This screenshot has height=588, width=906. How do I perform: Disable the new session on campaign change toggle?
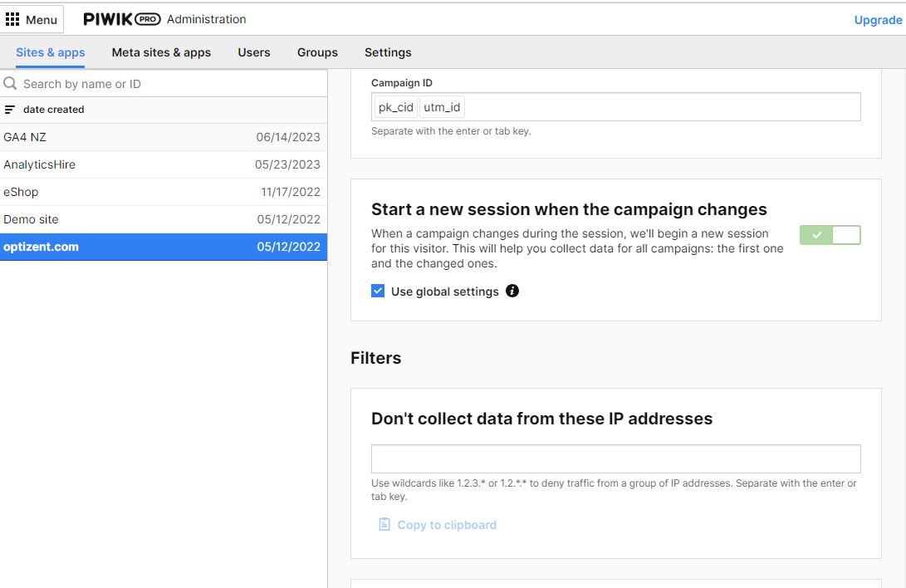(830, 235)
